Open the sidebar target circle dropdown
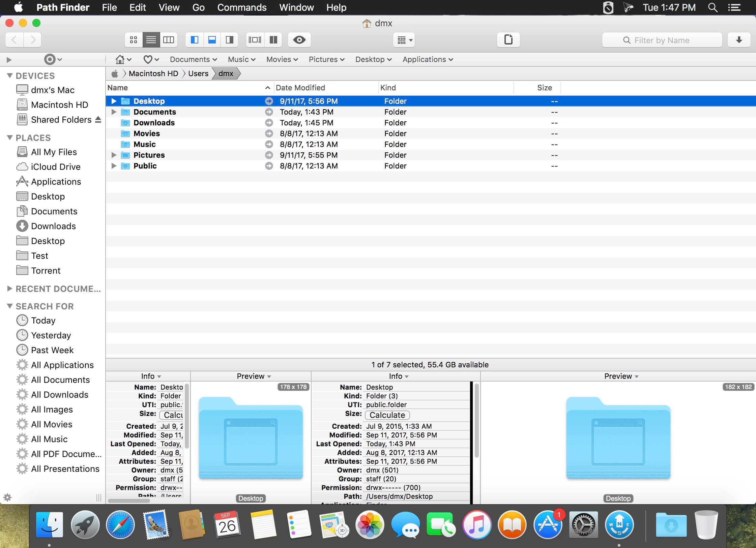The height and width of the screenshot is (548, 756). pos(53,60)
